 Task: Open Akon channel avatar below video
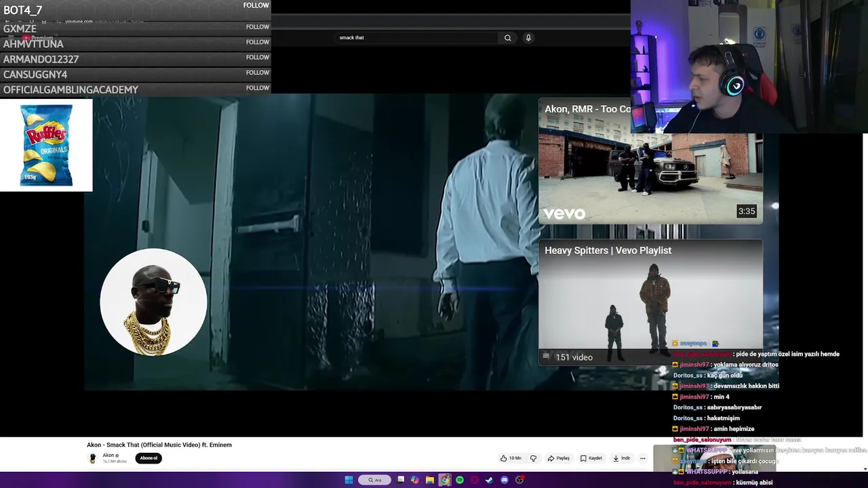pyautogui.click(x=93, y=458)
